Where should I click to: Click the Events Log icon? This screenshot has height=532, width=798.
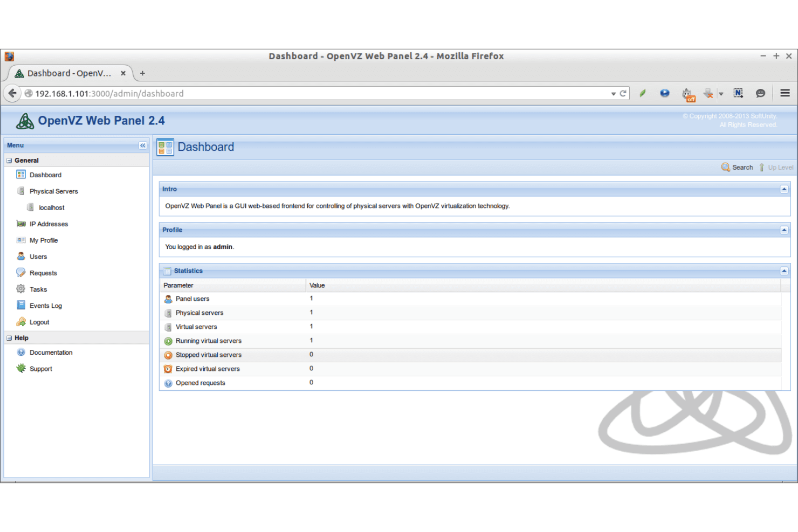[x=21, y=305]
